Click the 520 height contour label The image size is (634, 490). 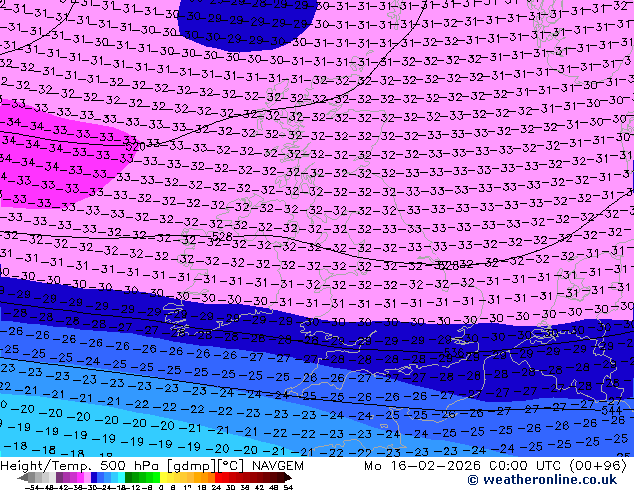(x=135, y=146)
